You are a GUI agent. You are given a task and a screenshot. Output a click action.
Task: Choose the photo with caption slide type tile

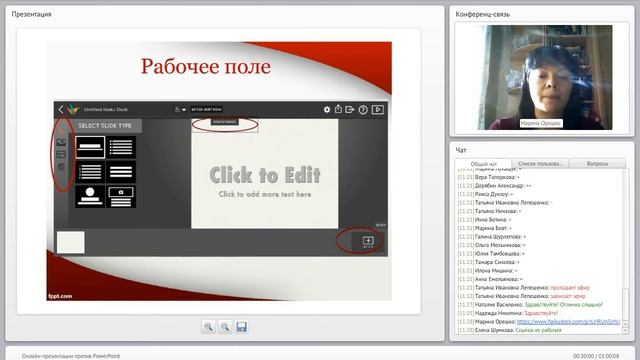(x=121, y=196)
